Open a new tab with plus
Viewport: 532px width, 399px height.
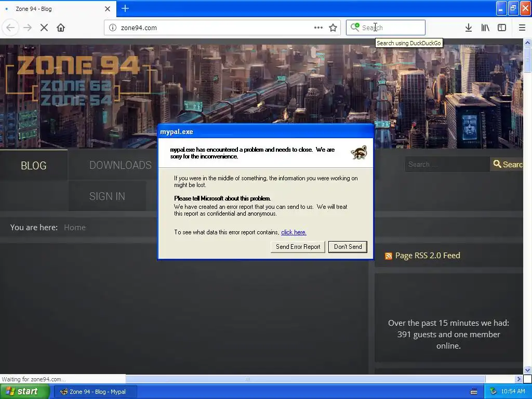125,8
